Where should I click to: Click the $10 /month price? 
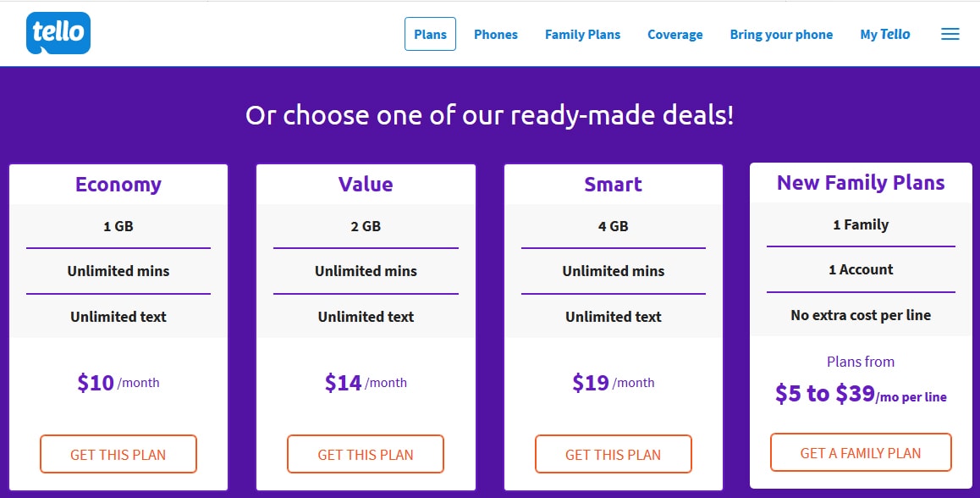pos(118,382)
